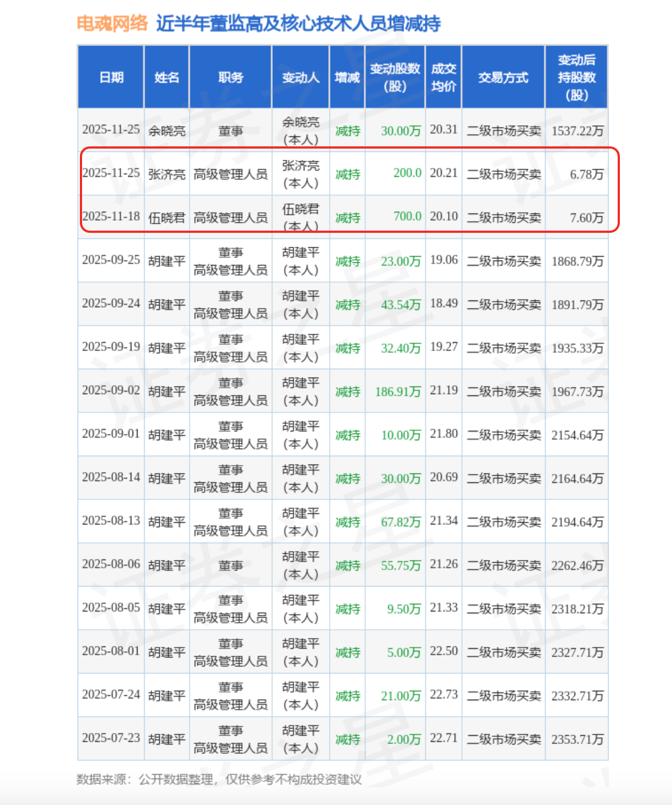Viewport: 672px width, 805px height.
Task: Click the 700.0 shares value
Action: [408, 216]
